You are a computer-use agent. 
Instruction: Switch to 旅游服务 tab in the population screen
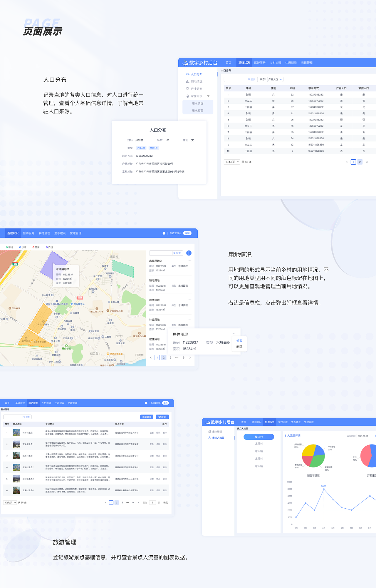click(260, 63)
